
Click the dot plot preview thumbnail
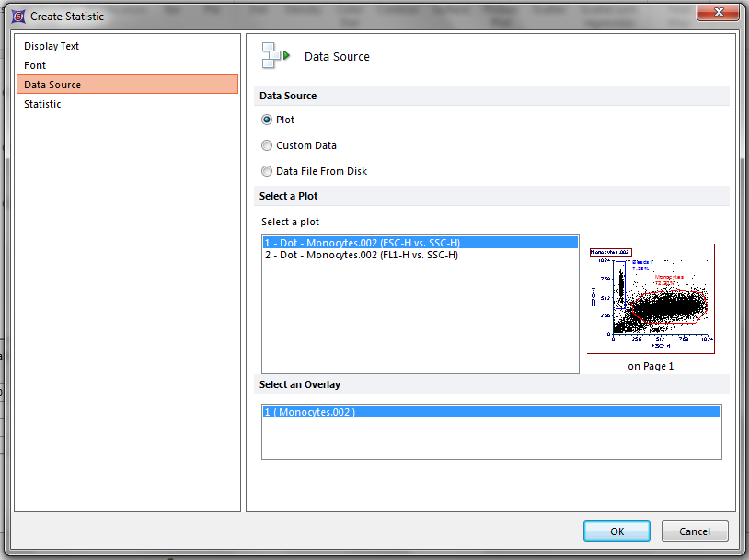coord(651,299)
